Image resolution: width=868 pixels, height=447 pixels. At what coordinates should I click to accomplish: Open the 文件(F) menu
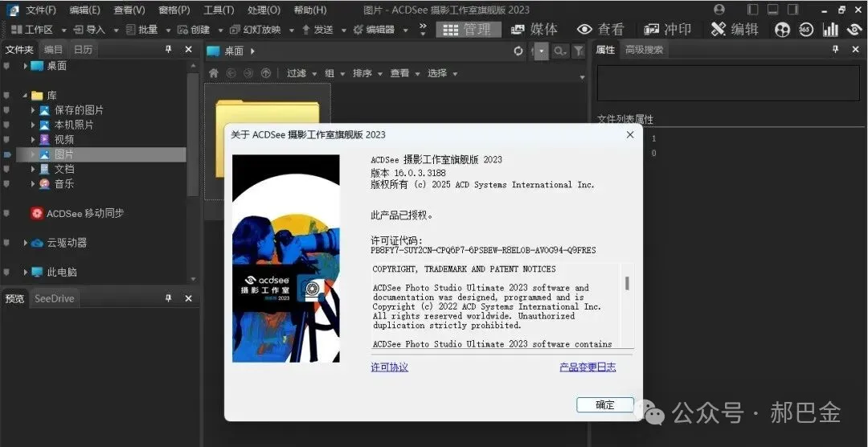point(41,10)
